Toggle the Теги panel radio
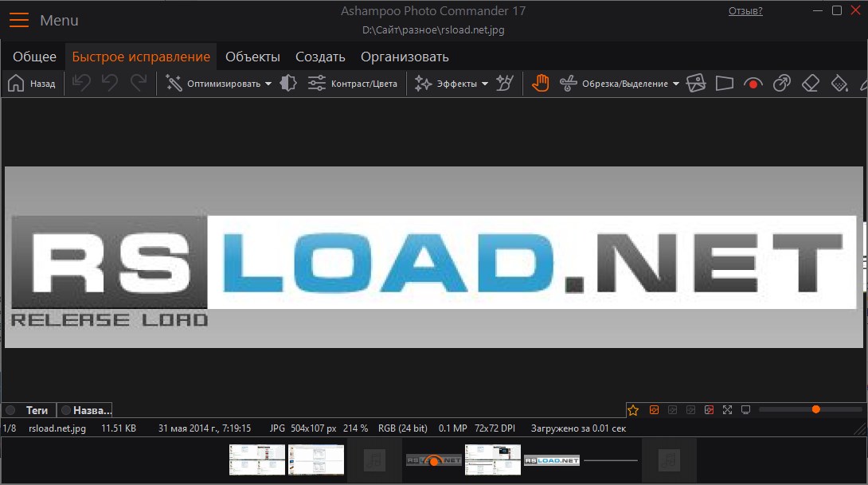This screenshot has height=485, width=868. [10, 410]
